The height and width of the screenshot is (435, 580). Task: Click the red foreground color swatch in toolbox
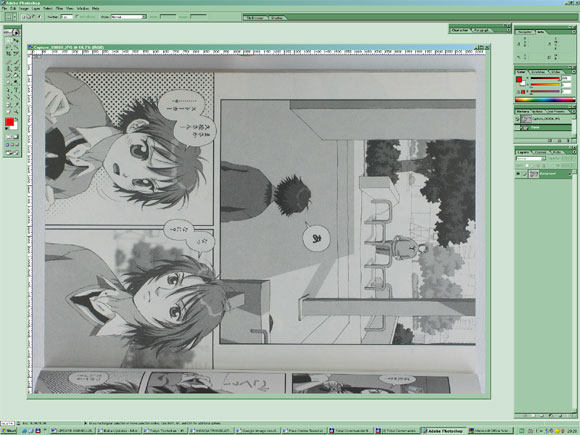click(x=10, y=122)
